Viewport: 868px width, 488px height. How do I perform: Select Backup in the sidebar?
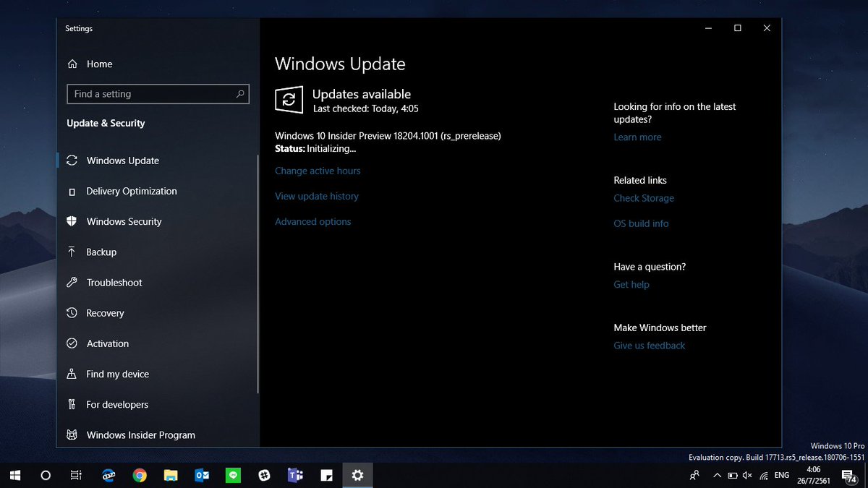point(158,252)
